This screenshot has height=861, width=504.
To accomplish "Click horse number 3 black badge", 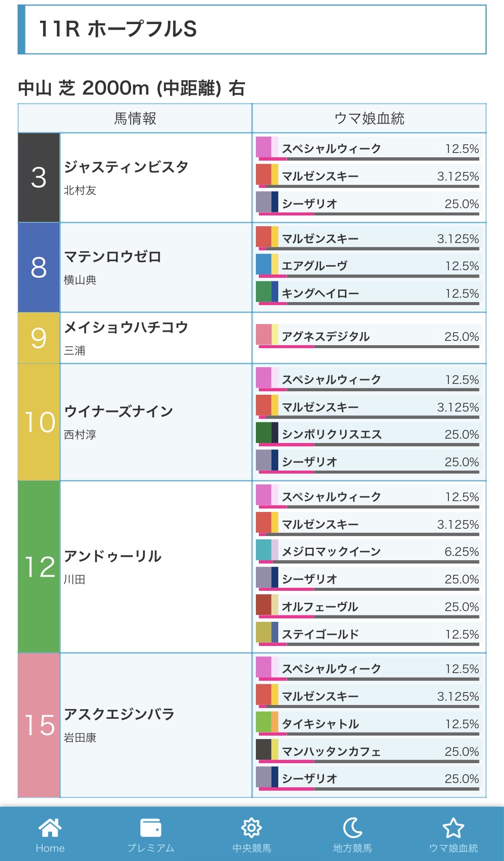I will tap(39, 178).
